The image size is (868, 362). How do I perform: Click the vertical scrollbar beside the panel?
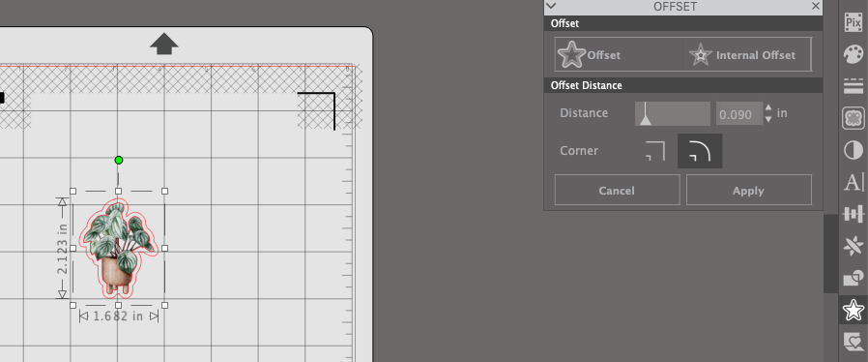830,254
